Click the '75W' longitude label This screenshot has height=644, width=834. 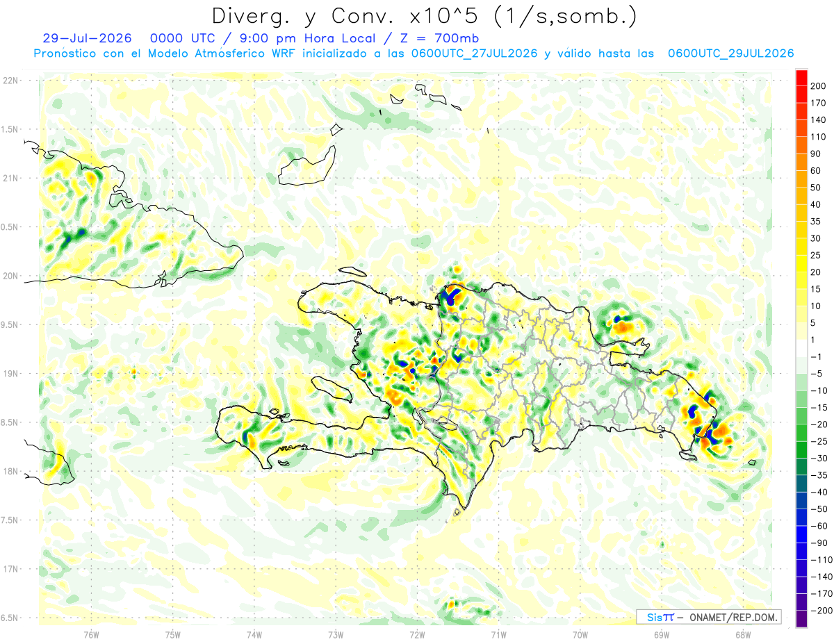[173, 634]
